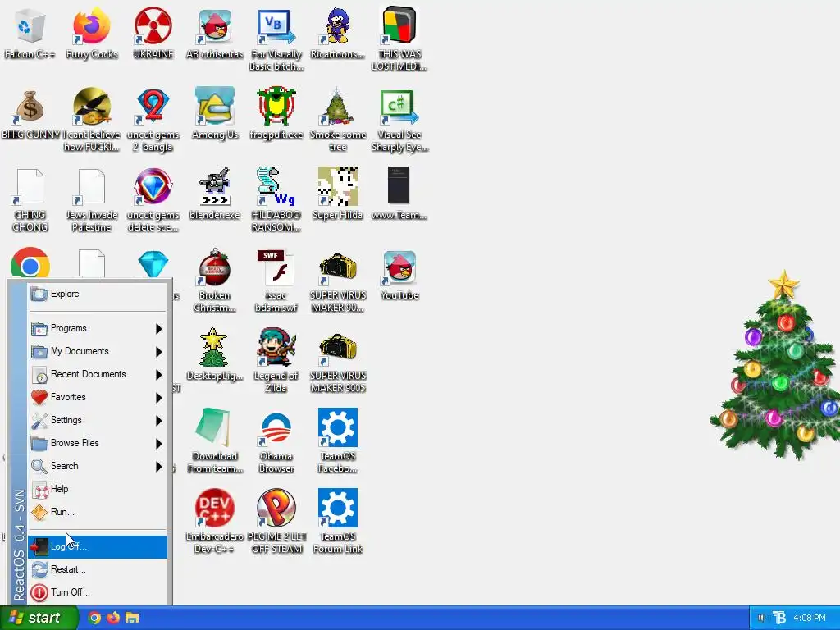Select the uncut gems delete sce... icon
This screenshot has height=630, width=840.
point(153,200)
